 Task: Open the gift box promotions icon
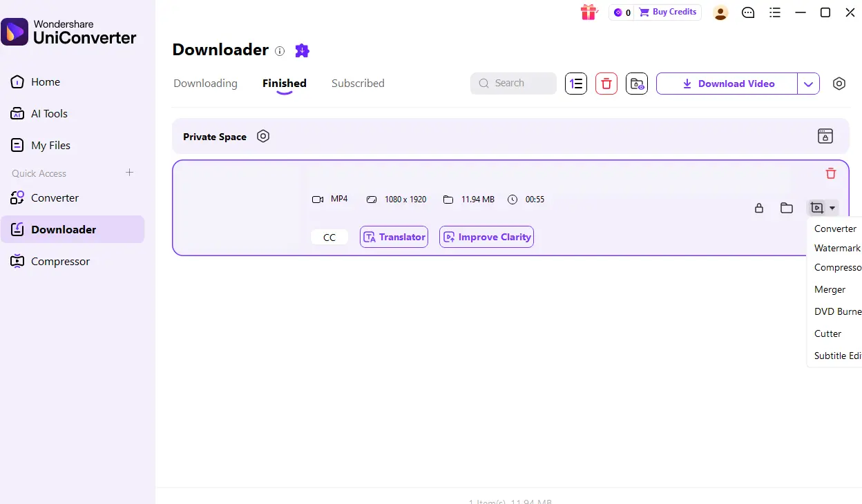(588, 12)
